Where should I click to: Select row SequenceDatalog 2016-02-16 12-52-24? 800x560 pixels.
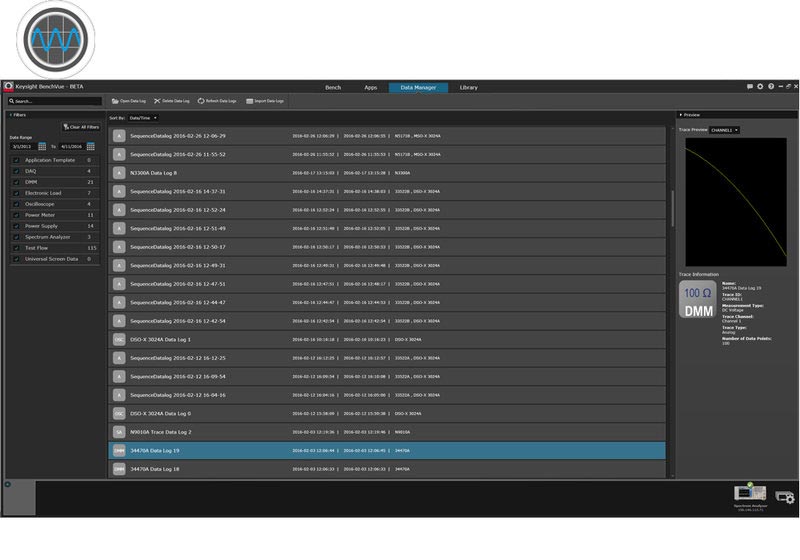tap(387, 210)
